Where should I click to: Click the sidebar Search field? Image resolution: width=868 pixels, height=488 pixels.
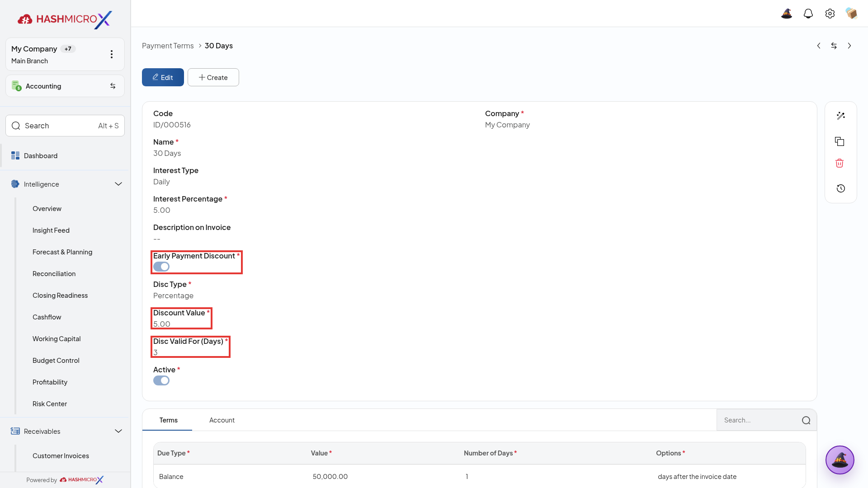pos(65,126)
